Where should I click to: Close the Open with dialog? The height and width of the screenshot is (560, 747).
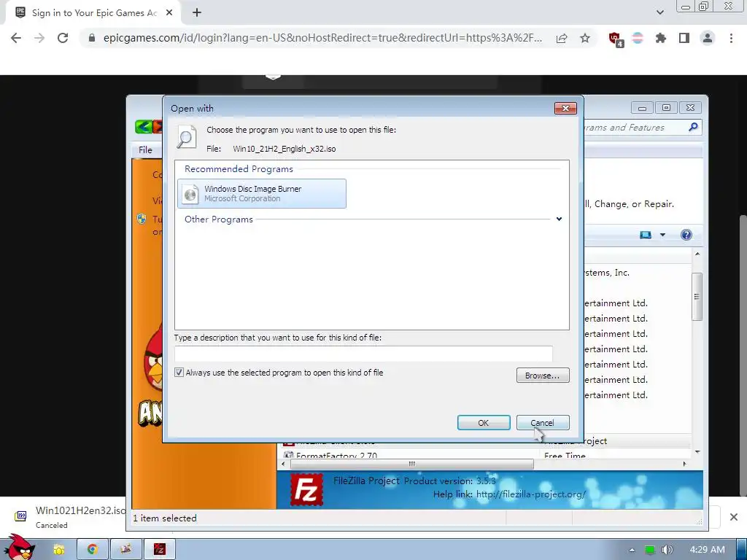565,108
